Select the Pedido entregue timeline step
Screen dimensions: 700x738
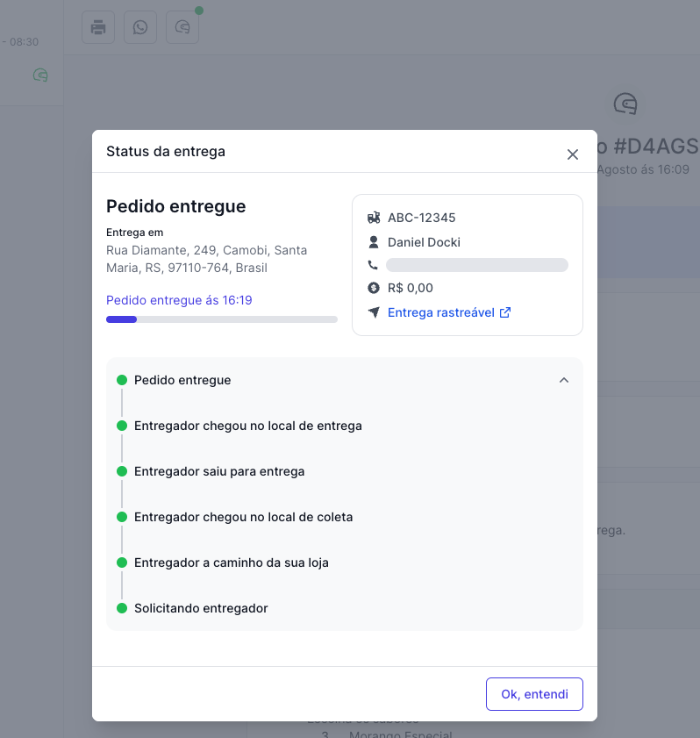(x=182, y=380)
